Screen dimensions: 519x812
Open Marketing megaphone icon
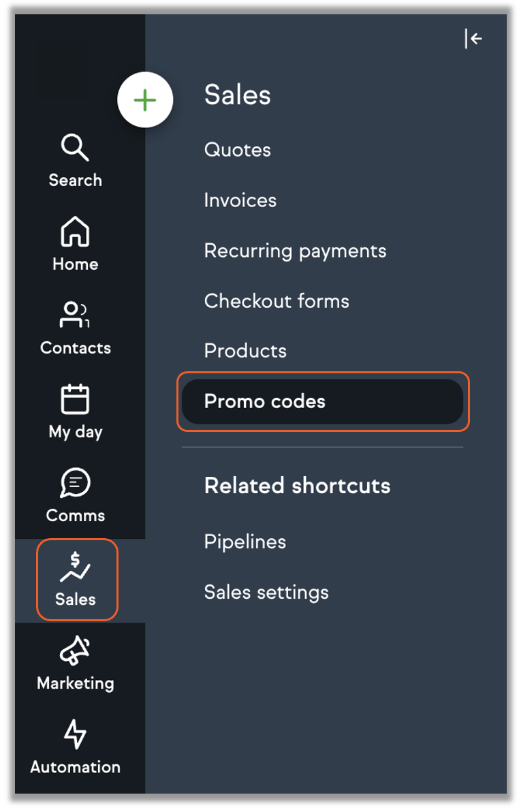point(75,652)
